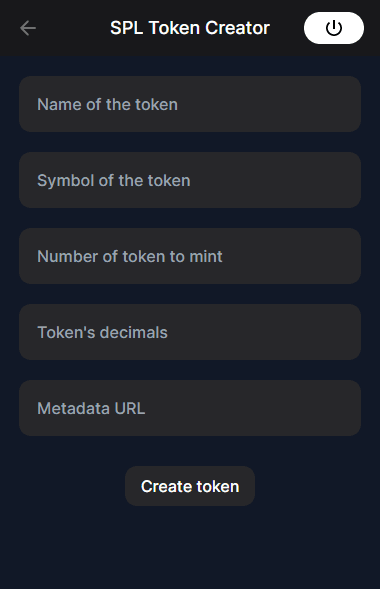Click empty area below Create token button

coord(190,548)
